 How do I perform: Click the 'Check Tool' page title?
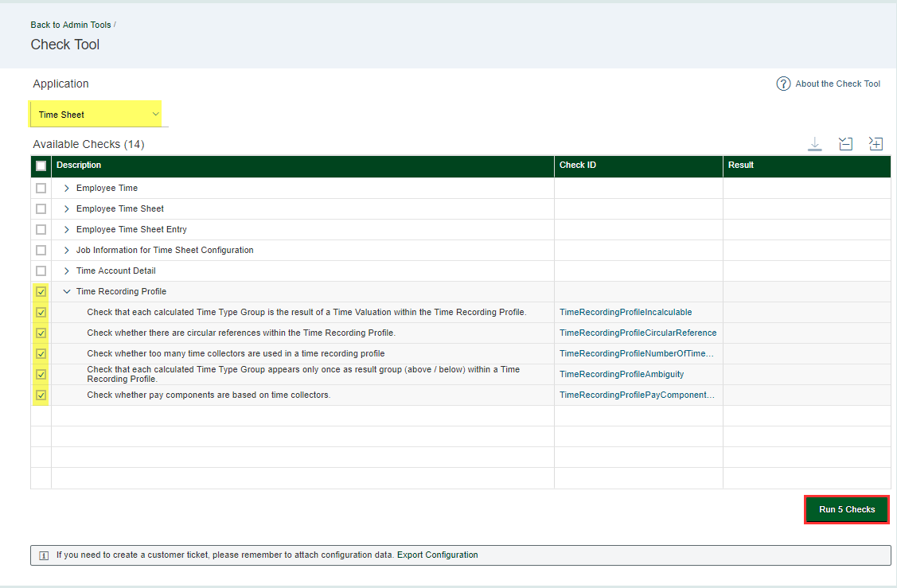point(64,45)
